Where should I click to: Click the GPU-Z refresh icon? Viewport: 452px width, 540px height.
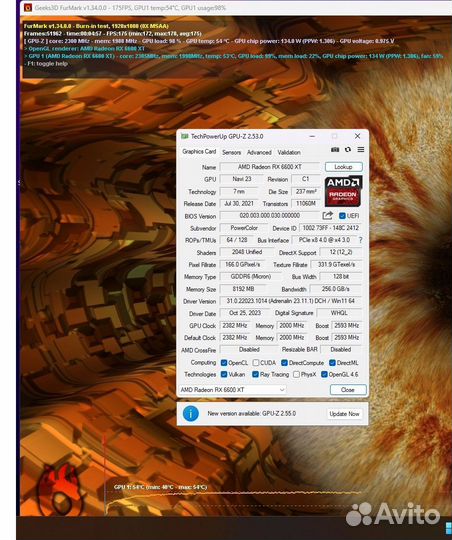click(x=348, y=150)
